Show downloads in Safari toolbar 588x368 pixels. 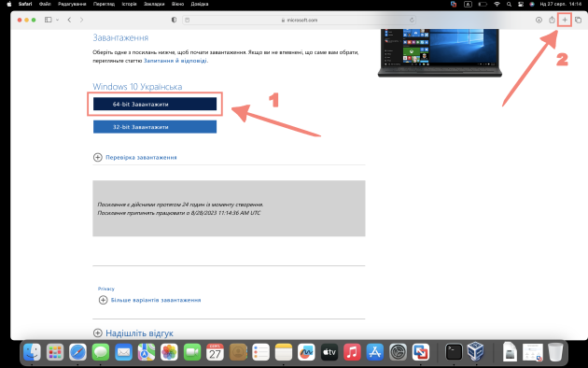[x=539, y=20]
